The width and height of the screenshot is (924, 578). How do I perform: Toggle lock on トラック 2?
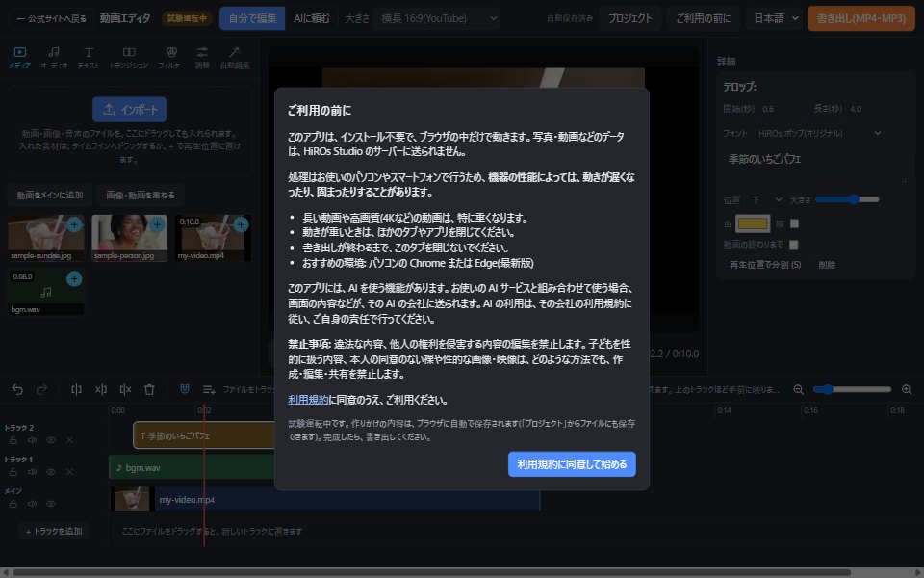[x=13, y=440]
